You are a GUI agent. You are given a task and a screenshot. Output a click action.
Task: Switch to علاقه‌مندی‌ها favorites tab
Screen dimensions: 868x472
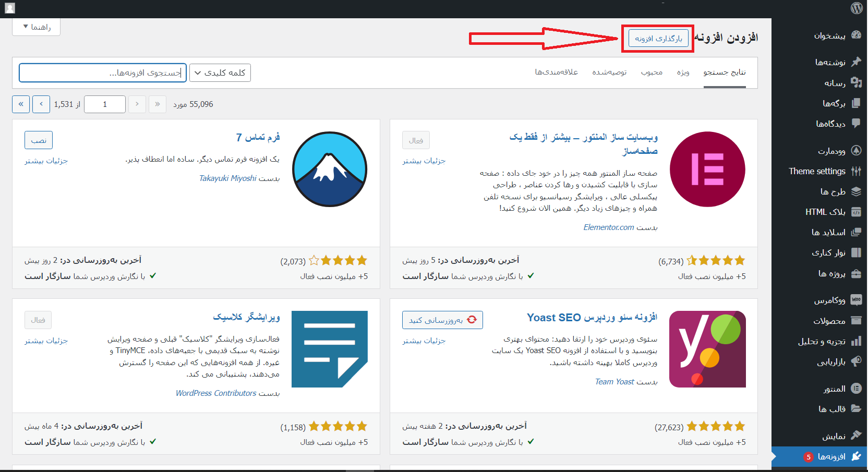pyautogui.click(x=556, y=72)
